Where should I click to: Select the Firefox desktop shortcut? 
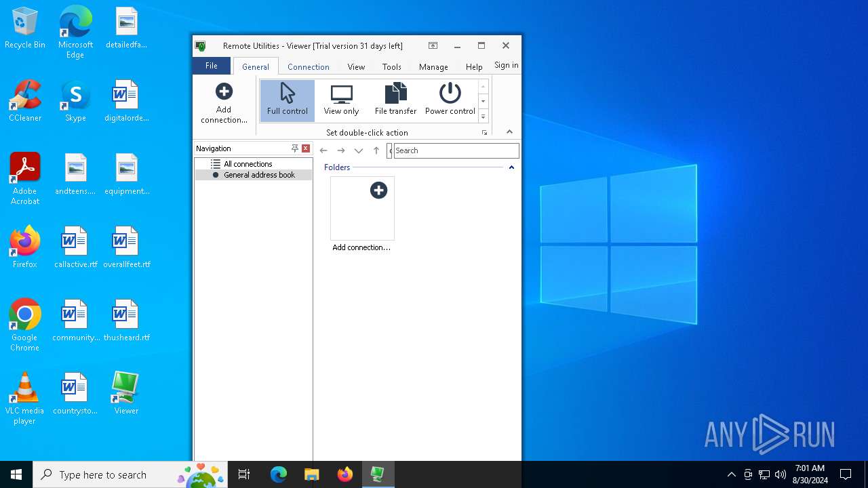coord(25,247)
